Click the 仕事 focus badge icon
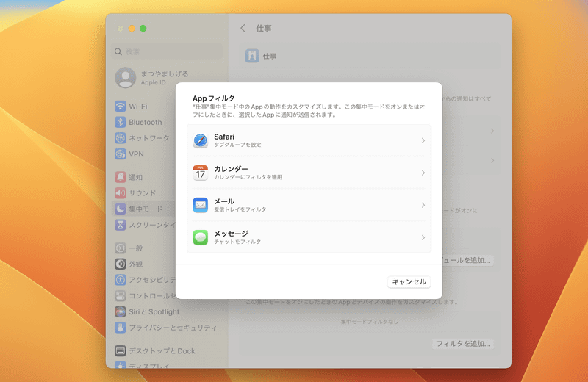 252,56
